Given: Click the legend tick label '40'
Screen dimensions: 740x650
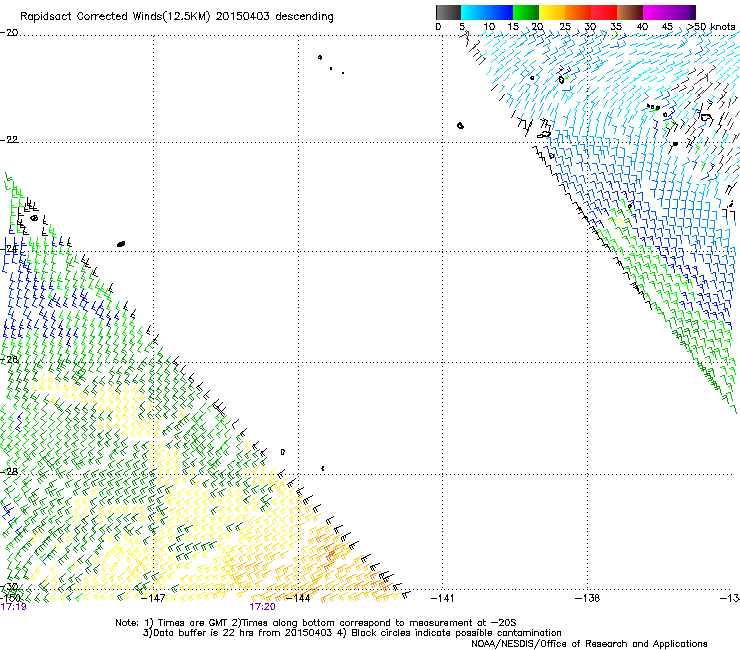Looking at the screenshot, I should tap(642, 27).
